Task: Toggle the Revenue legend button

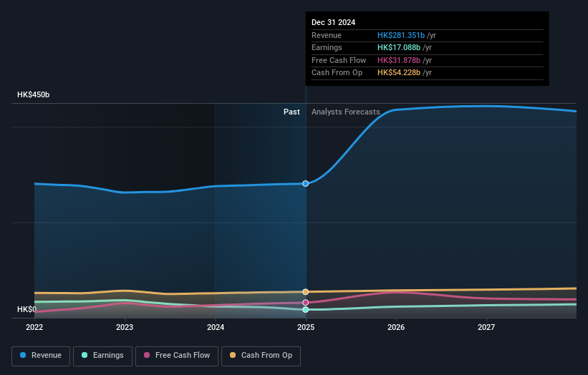Action: point(41,356)
